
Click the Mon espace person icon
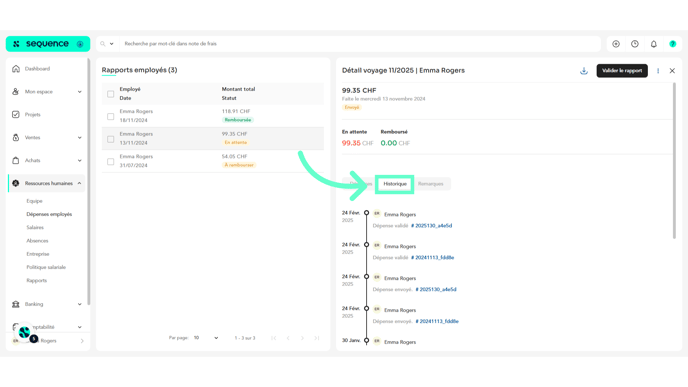(16, 92)
